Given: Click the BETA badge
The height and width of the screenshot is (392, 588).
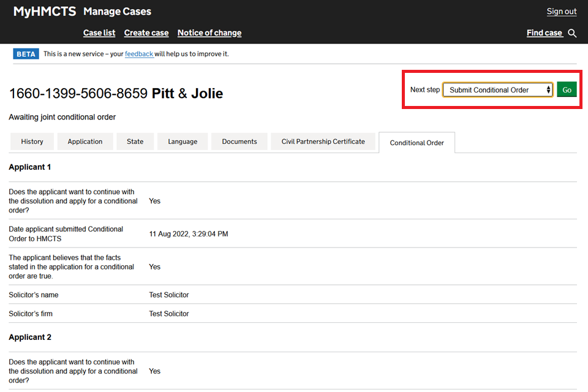Looking at the screenshot, I should tap(26, 54).
